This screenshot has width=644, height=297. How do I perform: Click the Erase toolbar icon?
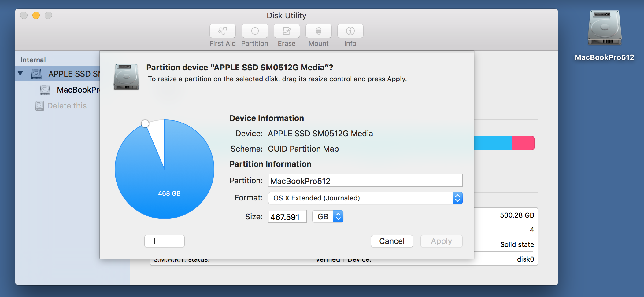pyautogui.click(x=287, y=31)
